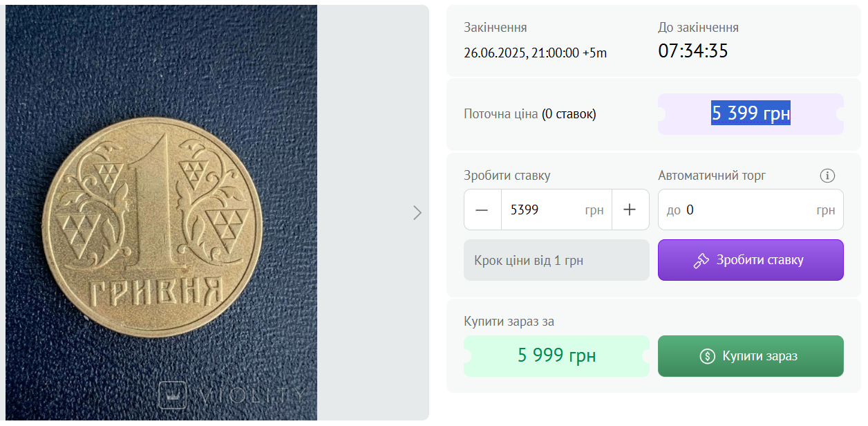
Task: Click the highlighted price of 5 399 грн
Action: 751,113
